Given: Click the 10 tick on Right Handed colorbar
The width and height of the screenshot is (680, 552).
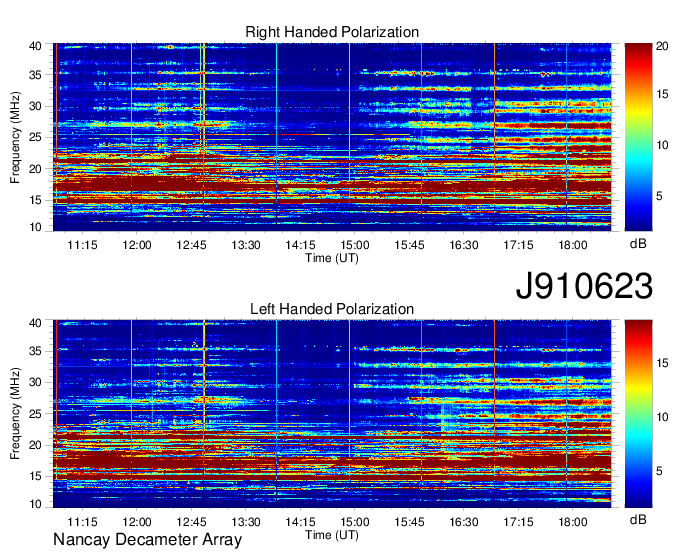Looking at the screenshot, I should click(662, 145).
